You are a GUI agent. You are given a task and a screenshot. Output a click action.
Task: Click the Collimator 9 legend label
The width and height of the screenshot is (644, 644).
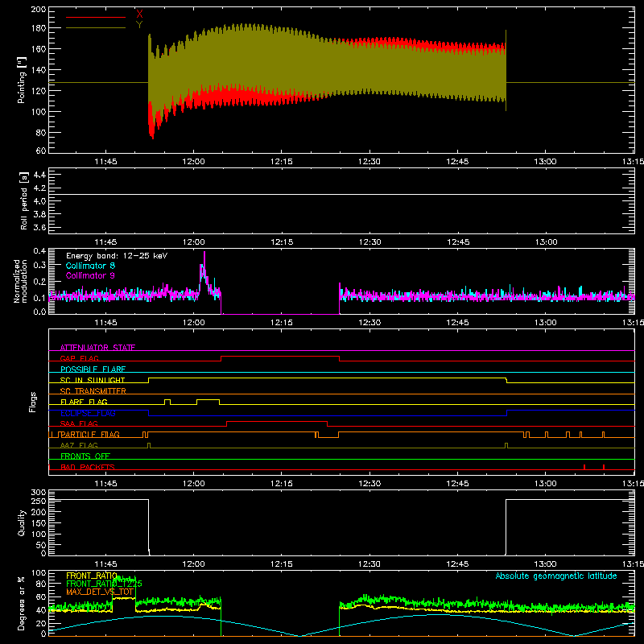(x=90, y=275)
